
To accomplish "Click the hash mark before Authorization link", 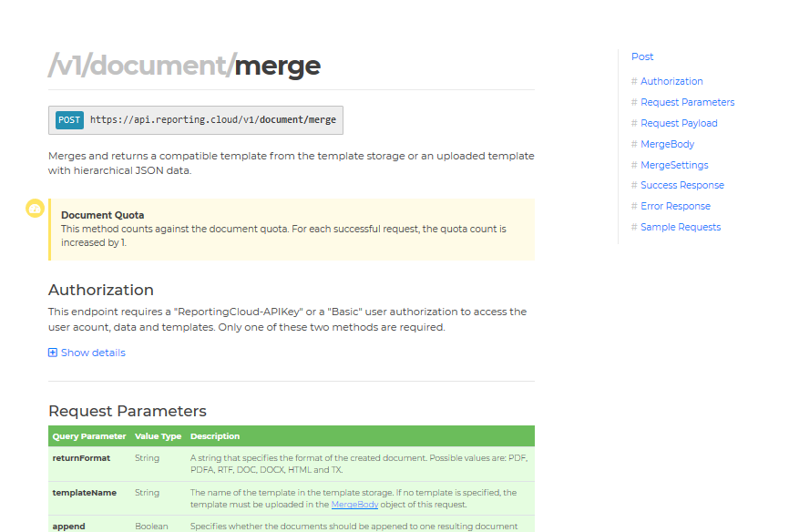I will coord(634,81).
